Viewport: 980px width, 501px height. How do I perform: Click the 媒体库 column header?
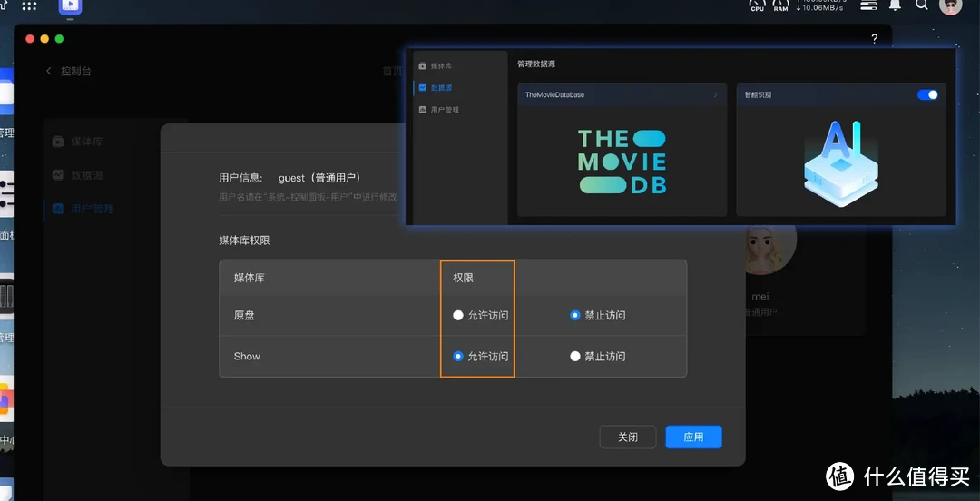(250, 278)
